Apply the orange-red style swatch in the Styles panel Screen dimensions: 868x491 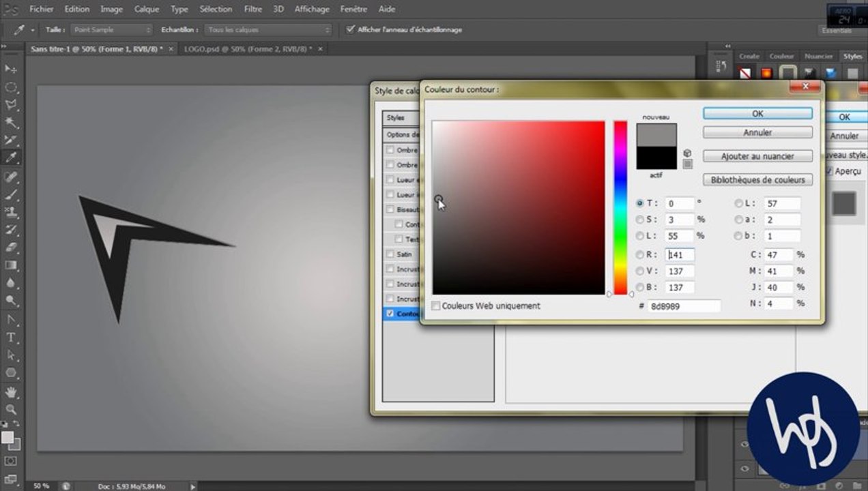click(766, 73)
